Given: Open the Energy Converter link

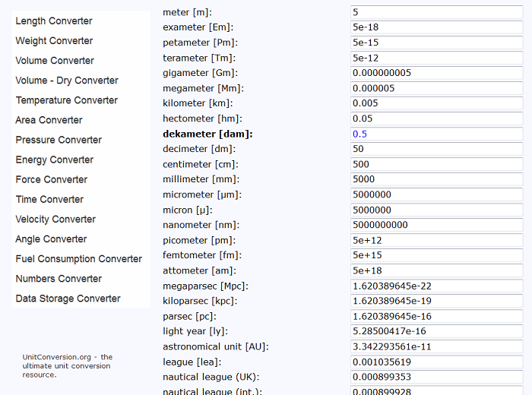Looking at the screenshot, I should 55,160.
